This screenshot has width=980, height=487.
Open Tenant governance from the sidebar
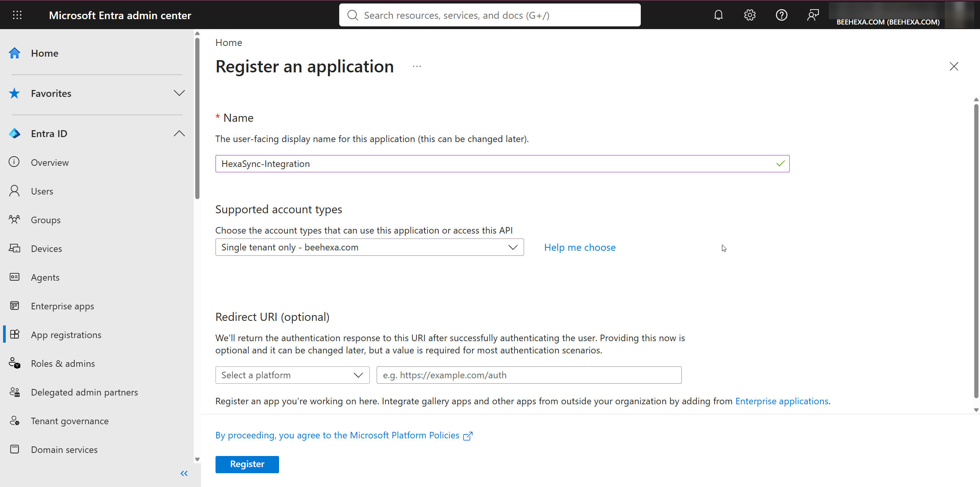[x=70, y=421]
